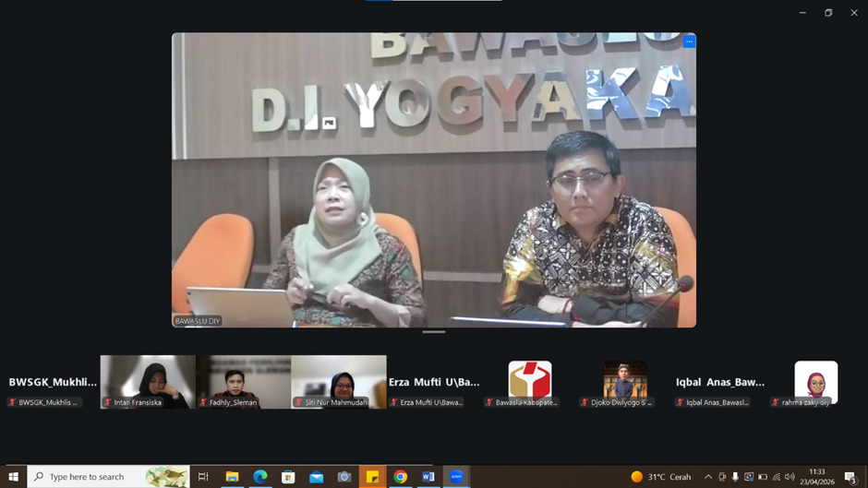Select Iqbal Anas_Bawaslu participant tile
Screen dimensions: 868x488
(x=720, y=382)
